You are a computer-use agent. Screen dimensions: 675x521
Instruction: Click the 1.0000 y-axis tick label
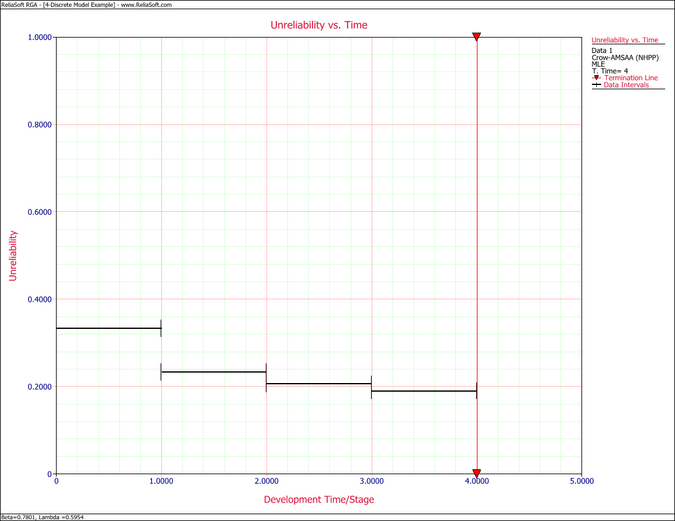tap(37, 38)
